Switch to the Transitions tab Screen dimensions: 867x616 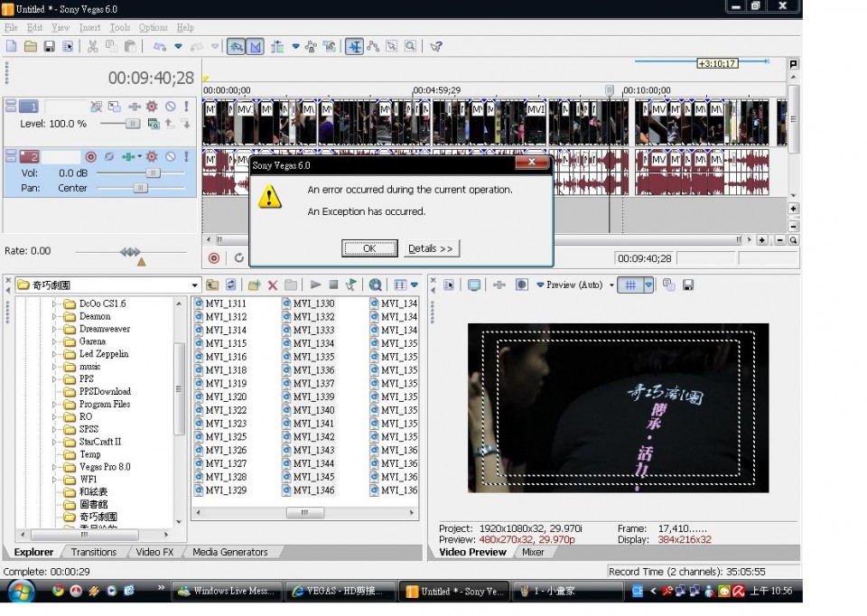pyautogui.click(x=94, y=552)
